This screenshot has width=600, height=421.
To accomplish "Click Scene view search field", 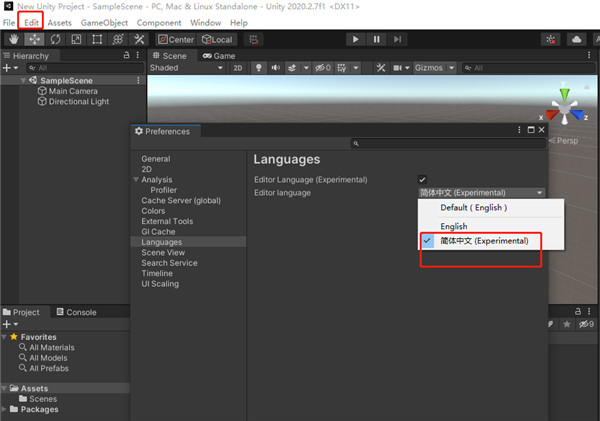I will 529,68.
